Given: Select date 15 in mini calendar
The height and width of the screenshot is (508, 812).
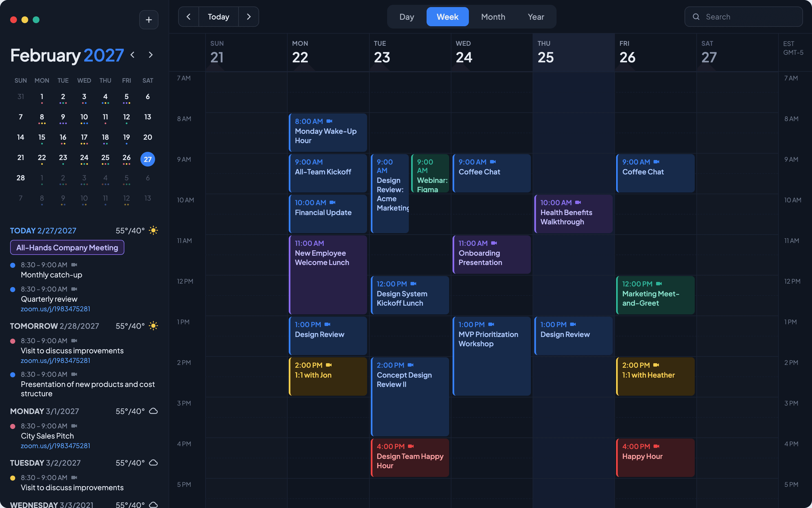Looking at the screenshot, I should [42, 137].
